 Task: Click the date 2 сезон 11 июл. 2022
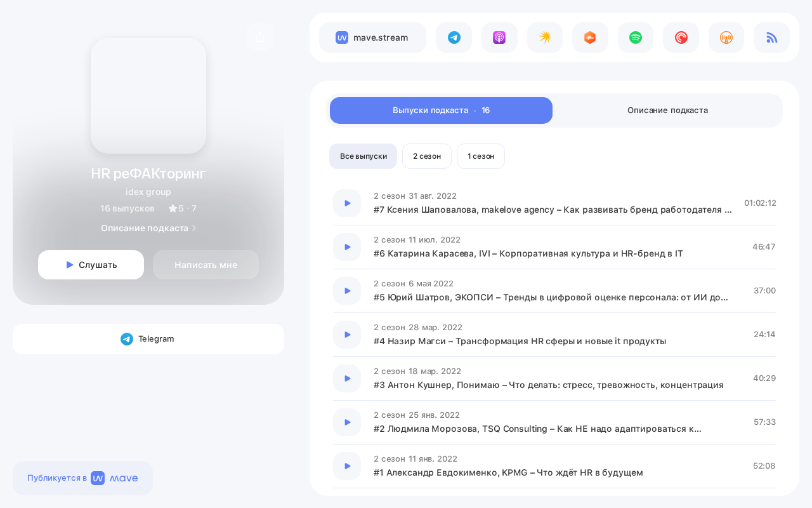click(417, 240)
